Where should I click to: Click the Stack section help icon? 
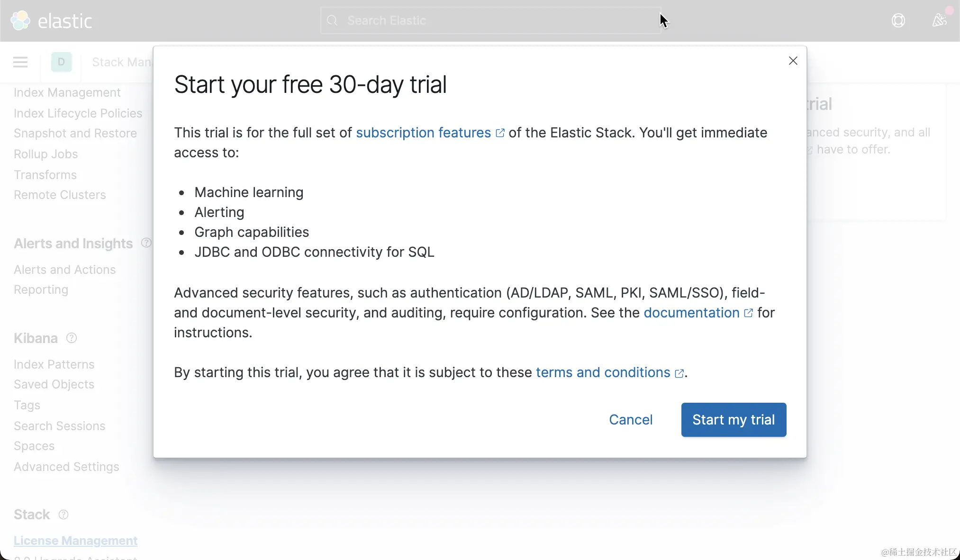click(x=63, y=515)
